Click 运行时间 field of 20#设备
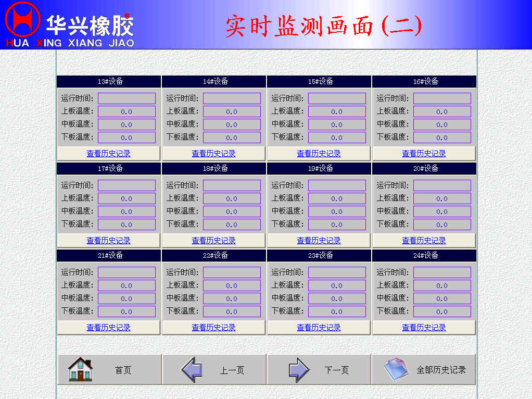Image resolution: width=532 pixels, height=399 pixels. click(x=442, y=185)
